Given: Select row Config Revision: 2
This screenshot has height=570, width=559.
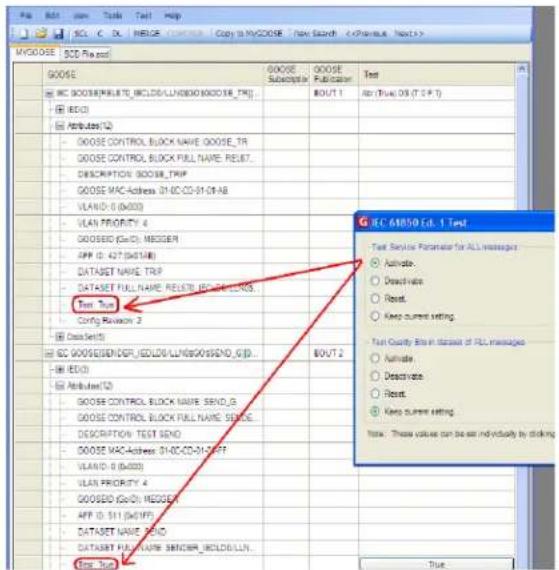Looking at the screenshot, I should coord(109,321).
